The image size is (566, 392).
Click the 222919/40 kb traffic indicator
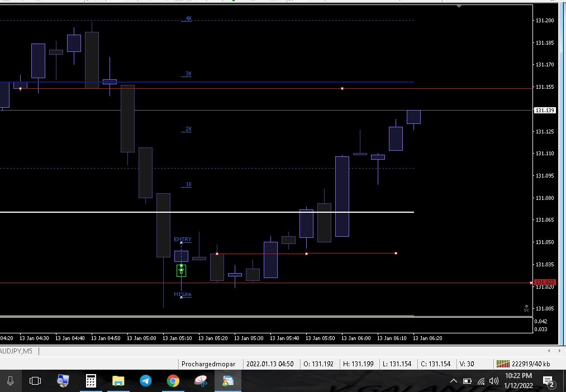531,364
